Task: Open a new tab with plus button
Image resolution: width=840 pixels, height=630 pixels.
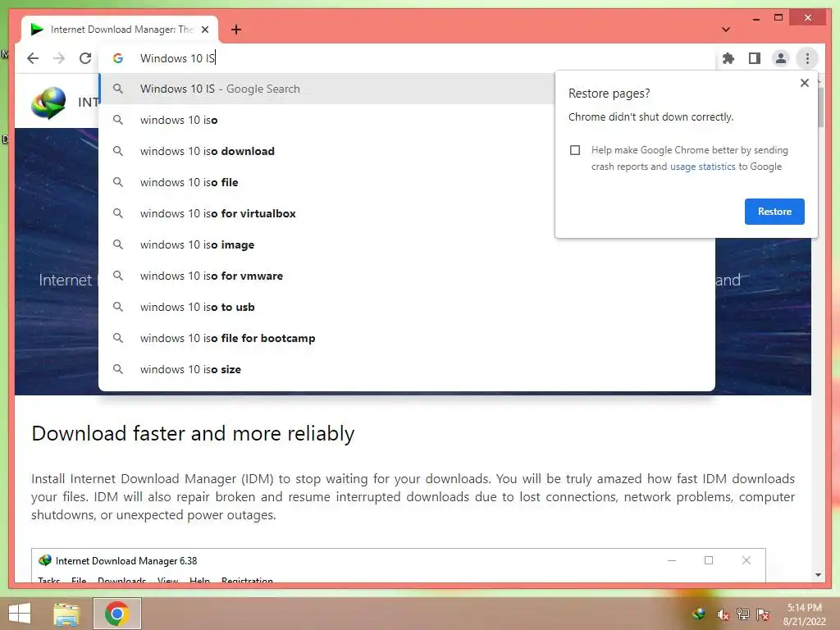Action: click(x=236, y=30)
